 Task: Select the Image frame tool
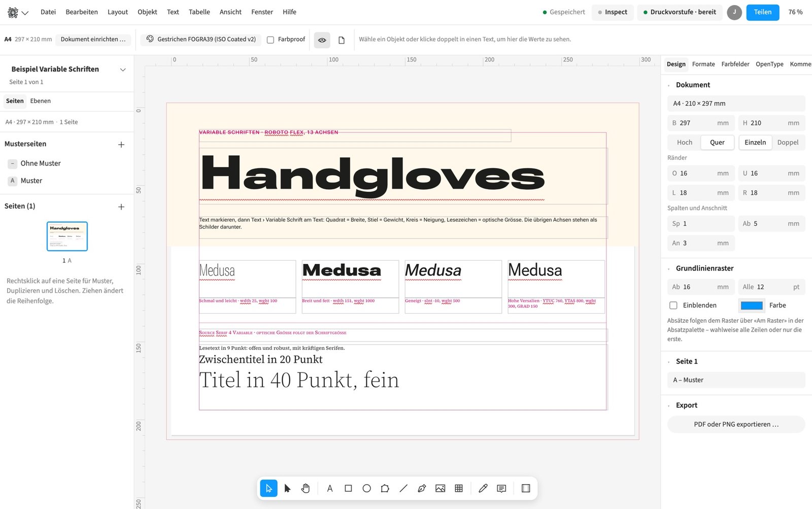pyautogui.click(x=440, y=488)
